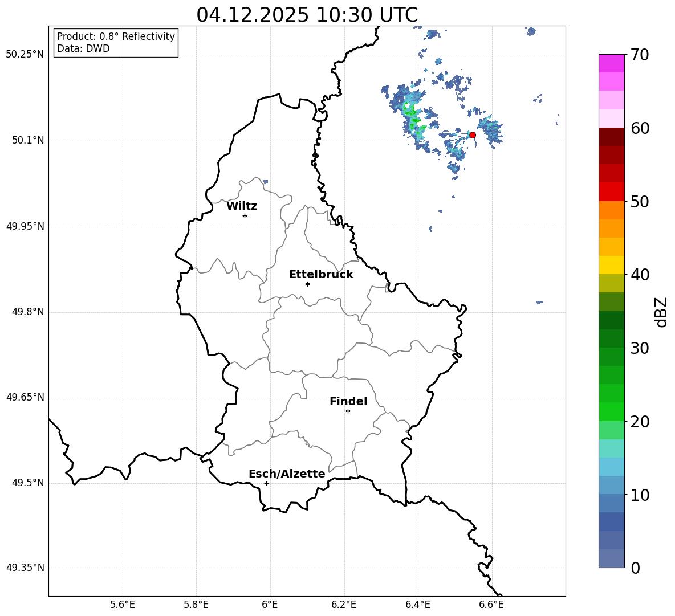This screenshot has height=616, width=675.
Task: Click the 50 colorbar tick label
Action: (639, 201)
